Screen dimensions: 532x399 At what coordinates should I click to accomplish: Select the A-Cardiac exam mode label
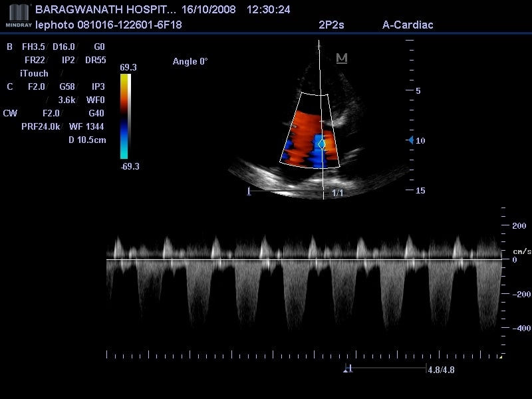click(x=408, y=25)
